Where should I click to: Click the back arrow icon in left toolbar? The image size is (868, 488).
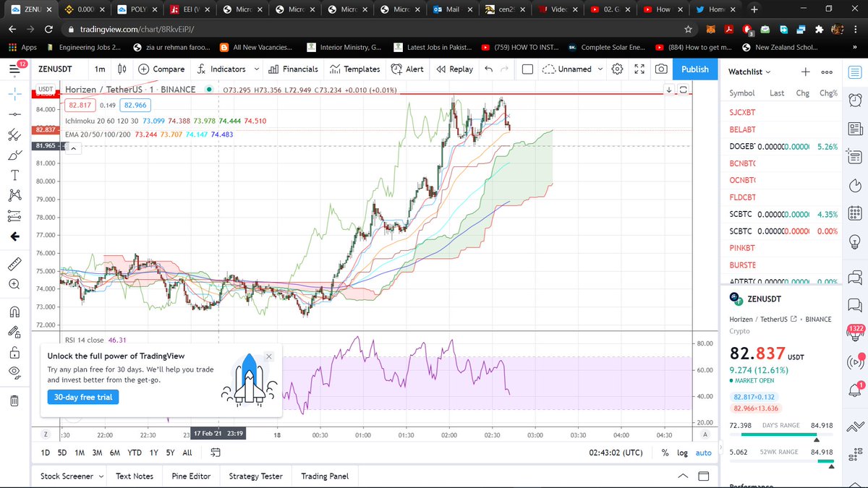click(14, 236)
